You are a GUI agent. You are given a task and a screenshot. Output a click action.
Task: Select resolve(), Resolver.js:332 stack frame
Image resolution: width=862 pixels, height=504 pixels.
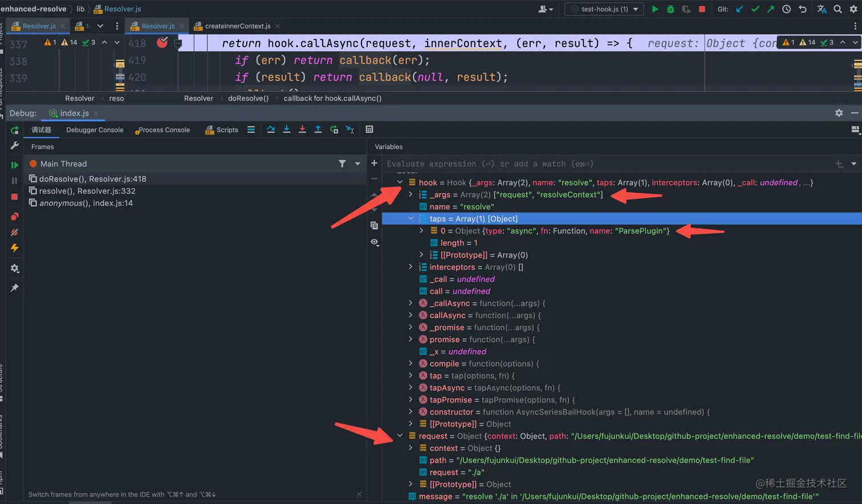[x=87, y=191]
